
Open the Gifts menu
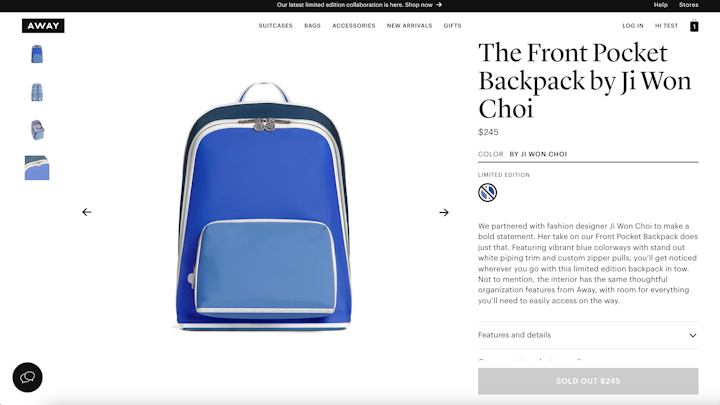point(452,26)
